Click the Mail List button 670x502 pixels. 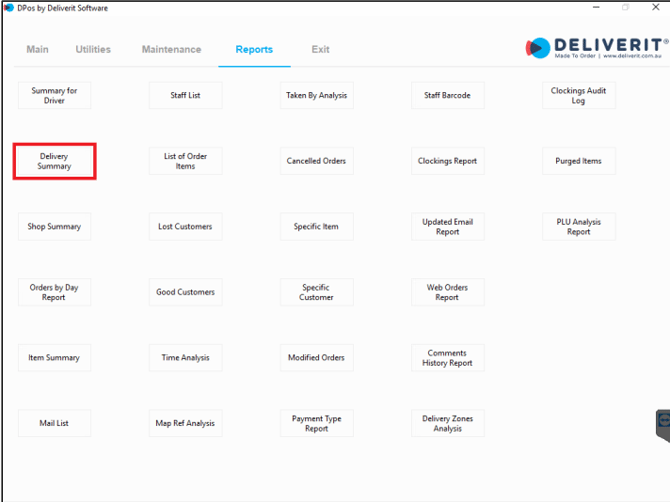tap(54, 423)
